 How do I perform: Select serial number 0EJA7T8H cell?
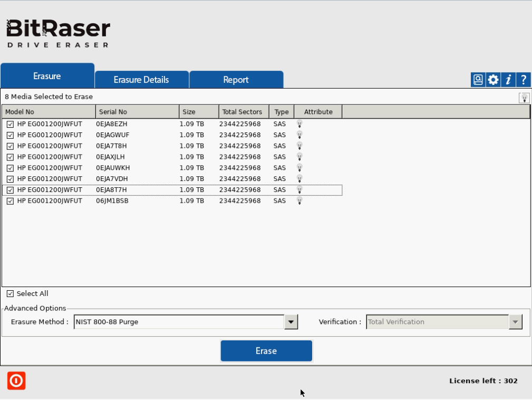111,146
